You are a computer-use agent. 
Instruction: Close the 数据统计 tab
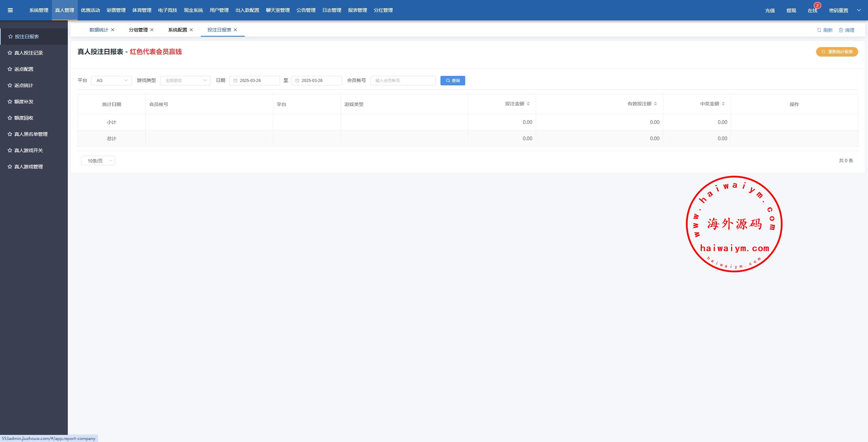[113, 30]
